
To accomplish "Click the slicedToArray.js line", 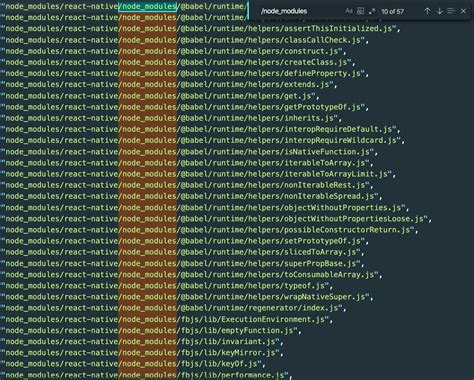I will [x=182, y=252].
